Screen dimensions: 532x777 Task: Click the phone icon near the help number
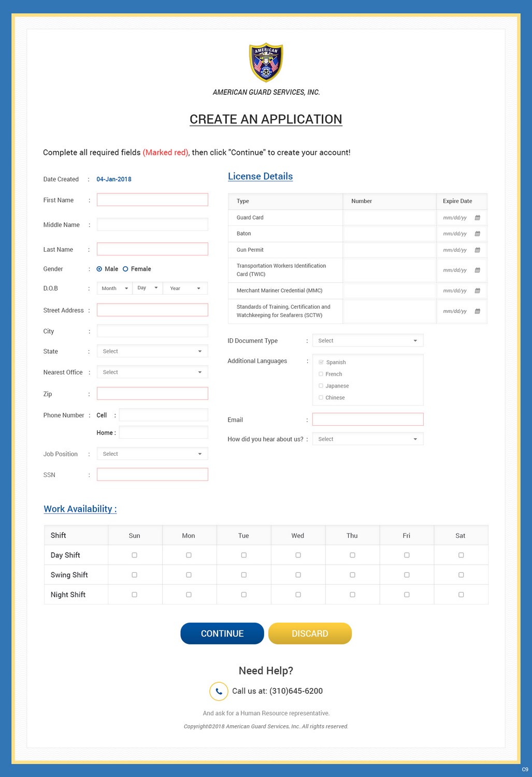click(219, 691)
